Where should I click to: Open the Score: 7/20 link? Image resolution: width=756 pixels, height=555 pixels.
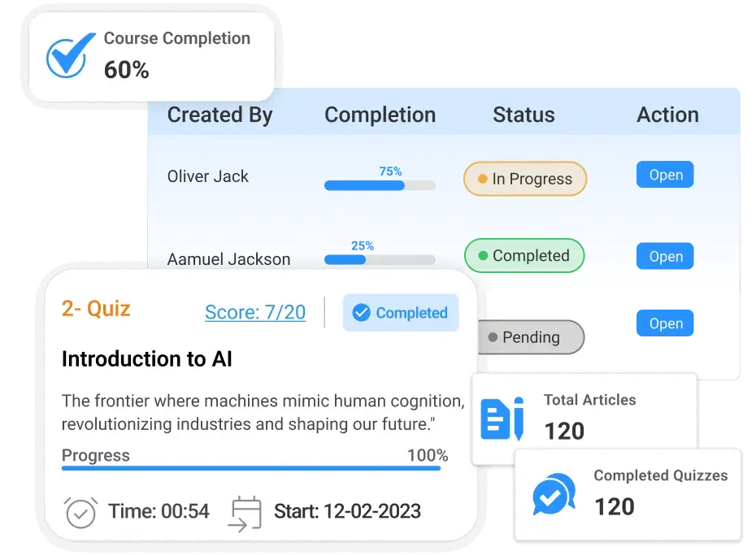click(255, 313)
